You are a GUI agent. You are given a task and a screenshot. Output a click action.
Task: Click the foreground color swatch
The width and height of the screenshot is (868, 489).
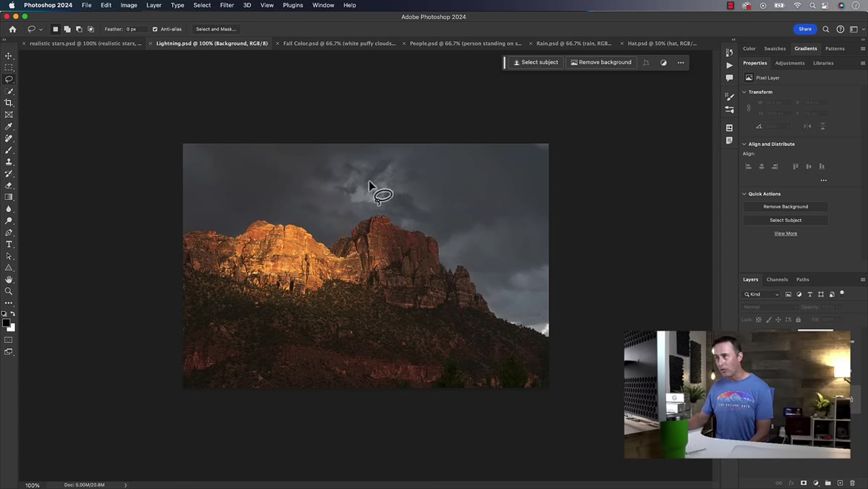[6, 323]
